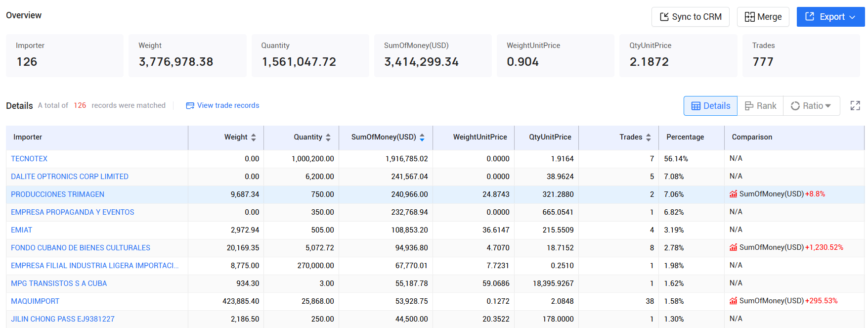Sort by Quantity column arrows

328,138
